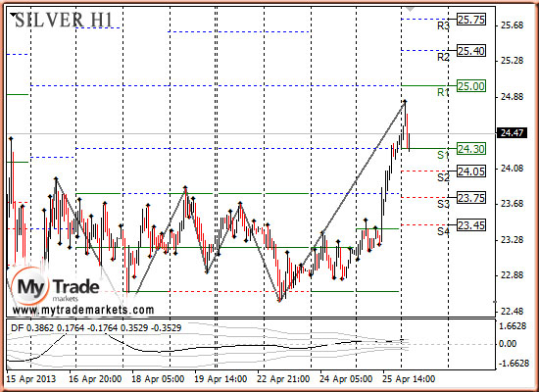The image size is (539, 392).
Task: Select the green S1 level label
Action: tap(443, 155)
